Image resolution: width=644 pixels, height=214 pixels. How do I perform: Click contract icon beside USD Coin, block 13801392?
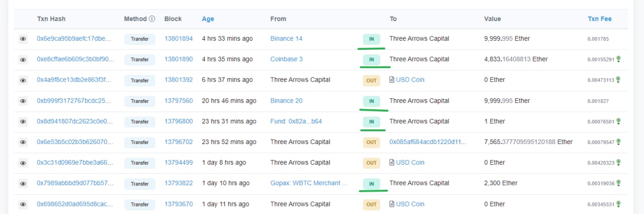(x=392, y=80)
